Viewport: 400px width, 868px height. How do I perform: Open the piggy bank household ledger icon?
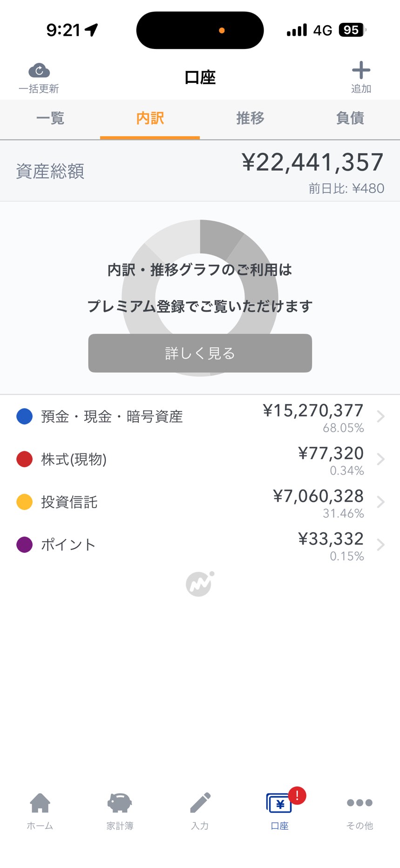pos(120,803)
